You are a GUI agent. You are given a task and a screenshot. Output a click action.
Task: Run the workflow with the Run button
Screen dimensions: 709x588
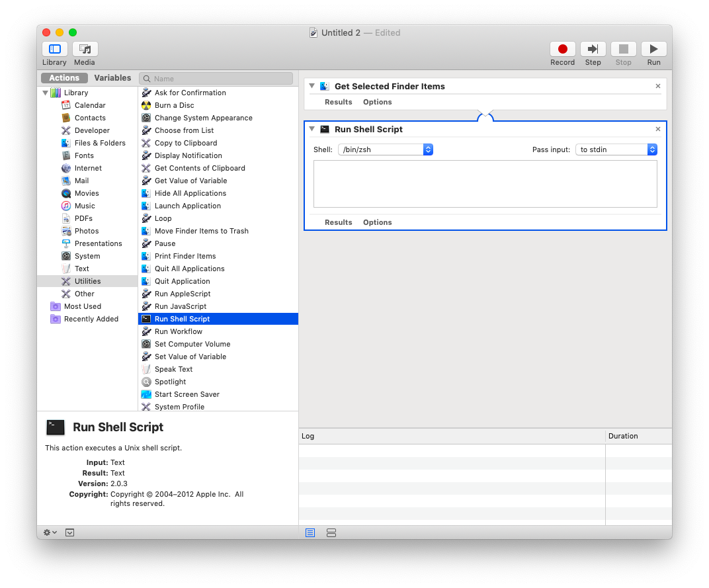coord(653,49)
